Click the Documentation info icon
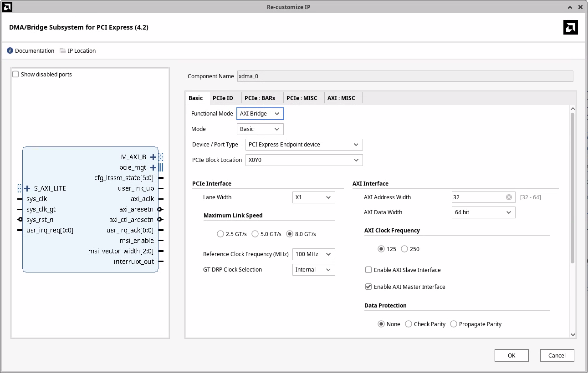This screenshot has width=588, height=373. coord(10,50)
